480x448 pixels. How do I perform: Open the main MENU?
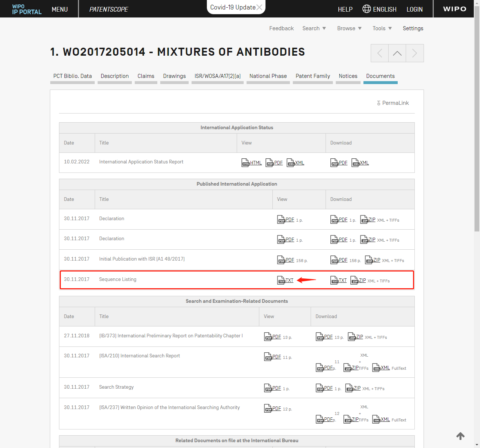pyautogui.click(x=60, y=9)
